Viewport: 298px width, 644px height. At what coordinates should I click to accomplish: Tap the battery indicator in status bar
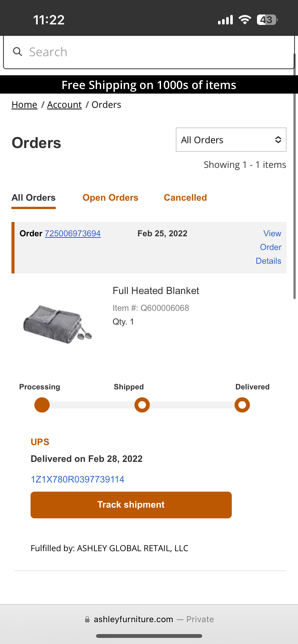[267, 20]
